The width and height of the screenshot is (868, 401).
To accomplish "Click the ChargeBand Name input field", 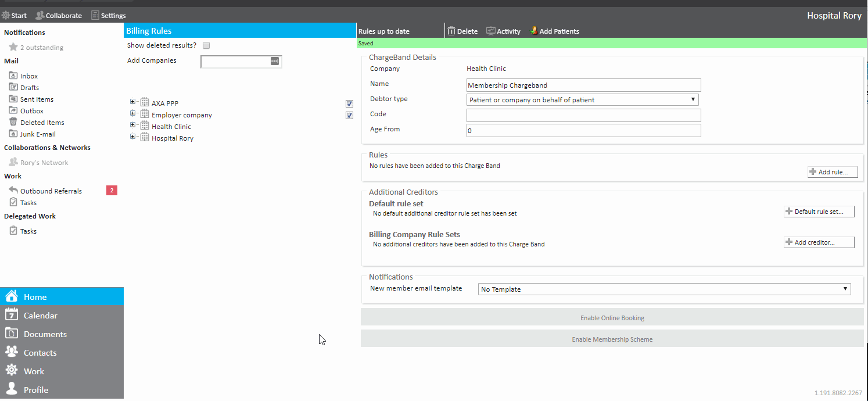I will tap(583, 85).
